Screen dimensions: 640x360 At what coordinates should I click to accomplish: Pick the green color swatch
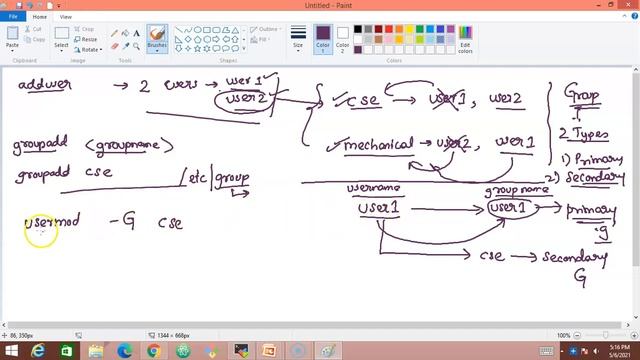[420, 29]
